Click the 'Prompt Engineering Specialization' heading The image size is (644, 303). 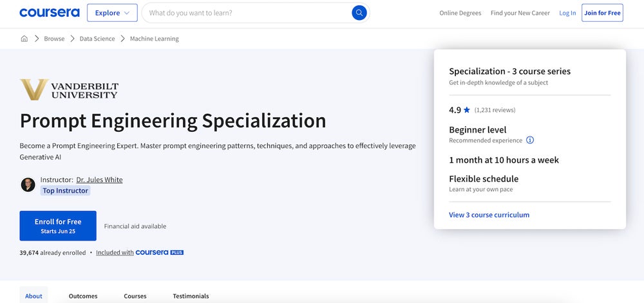click(173, 121)
